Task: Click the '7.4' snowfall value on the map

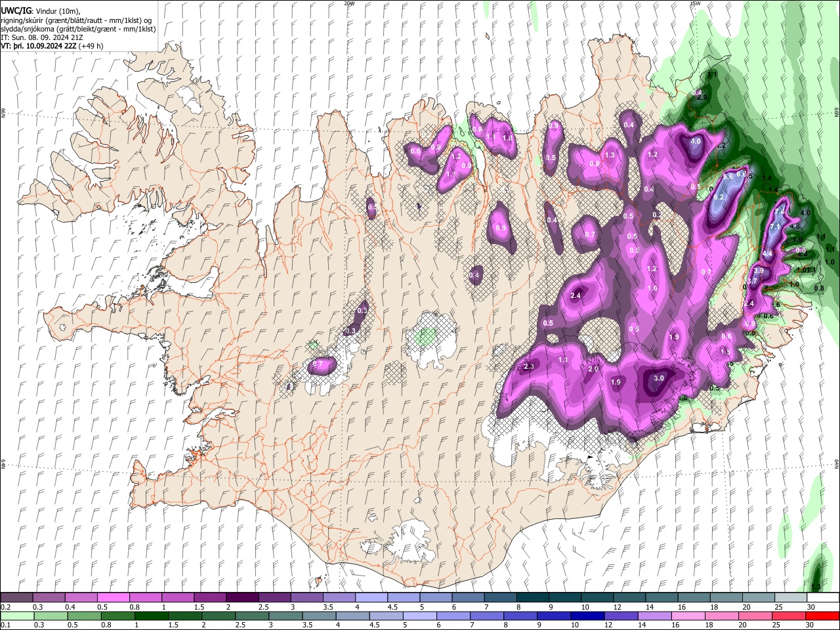Action: (x=779, y=213)
